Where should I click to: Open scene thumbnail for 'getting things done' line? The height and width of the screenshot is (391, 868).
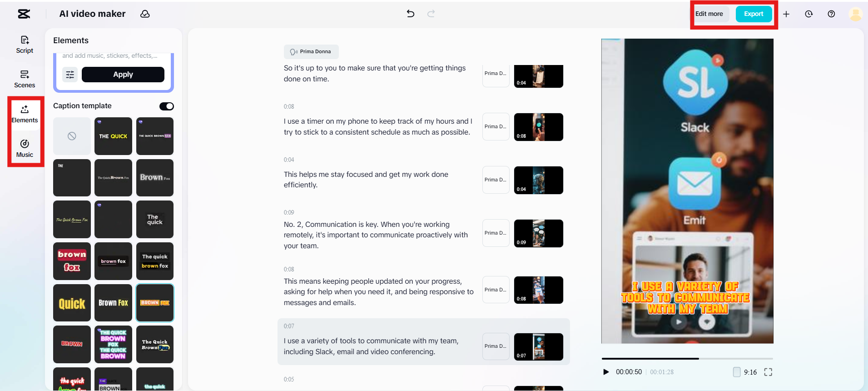click(539, 76)
